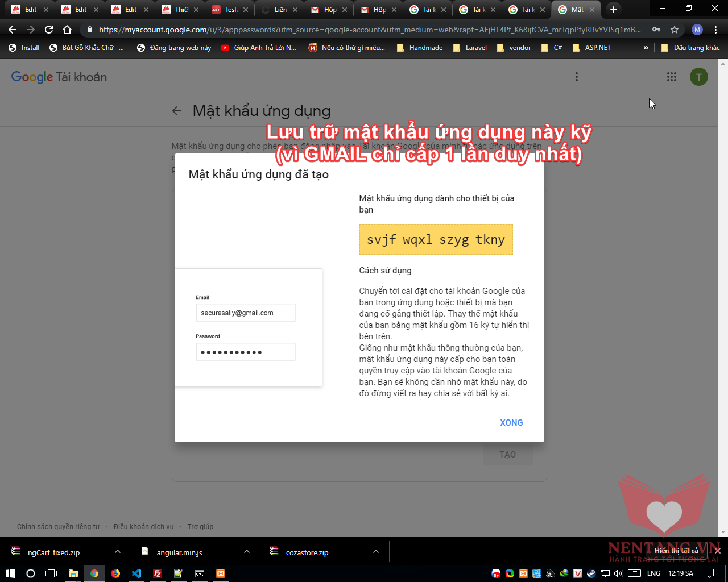Image resolution: width=728 pixels, height=582 pixels.
Task: Click the back arrow beside Mật khẩu ứng dụng
Action: coord(177,111)
